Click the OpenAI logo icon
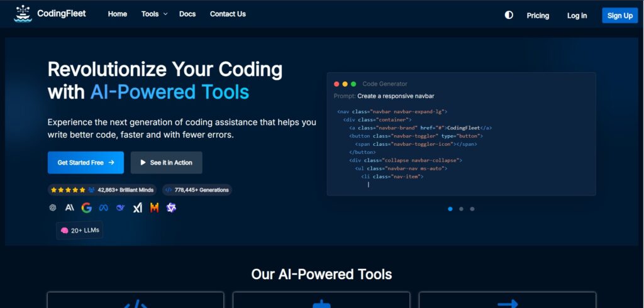This screenshot has width=644, height=308. (53, 207)
